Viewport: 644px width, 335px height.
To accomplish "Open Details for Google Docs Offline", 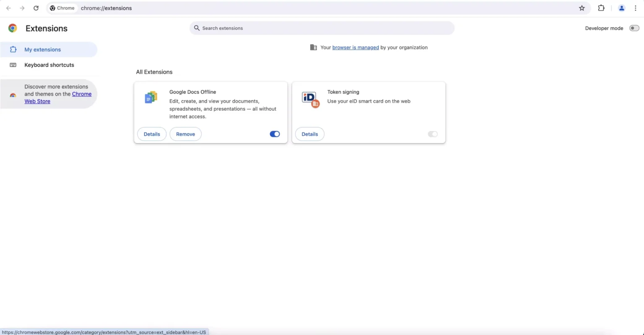I will pyautogui.click(x=152, y=134).
